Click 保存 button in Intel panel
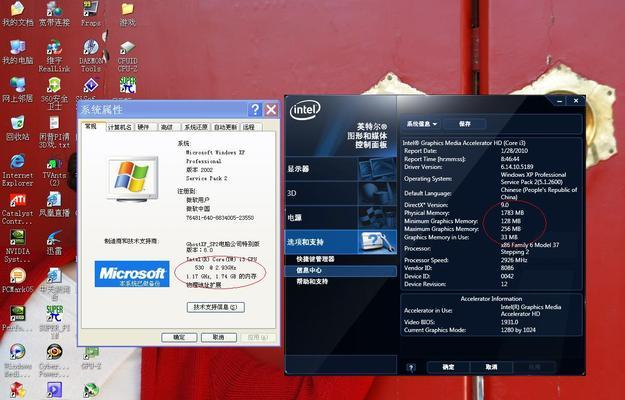625x400 pixels. (464, 124)
